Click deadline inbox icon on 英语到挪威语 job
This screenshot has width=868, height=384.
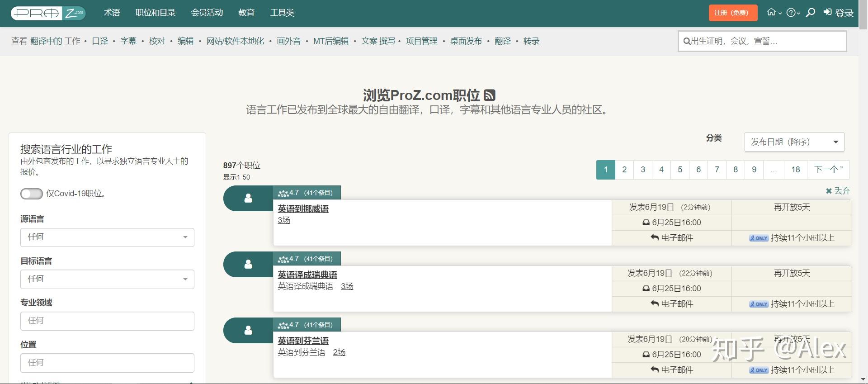[x=646, y=223]
